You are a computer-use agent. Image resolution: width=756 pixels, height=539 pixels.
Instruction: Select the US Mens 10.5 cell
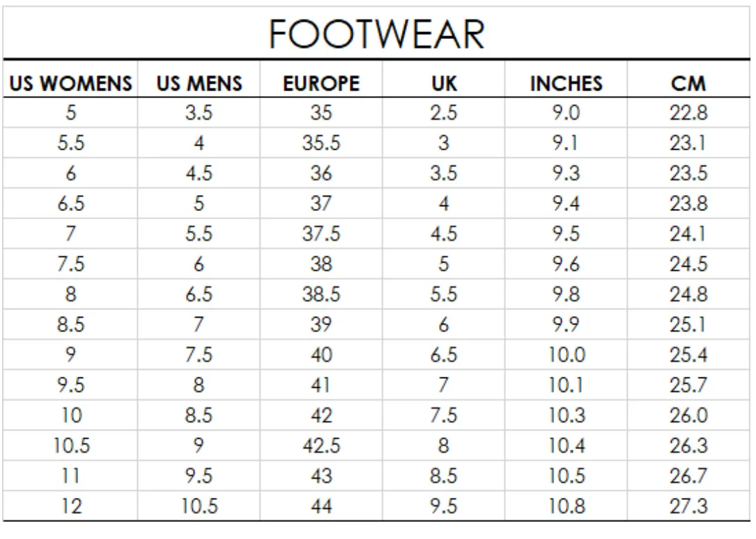click(199, 506)
